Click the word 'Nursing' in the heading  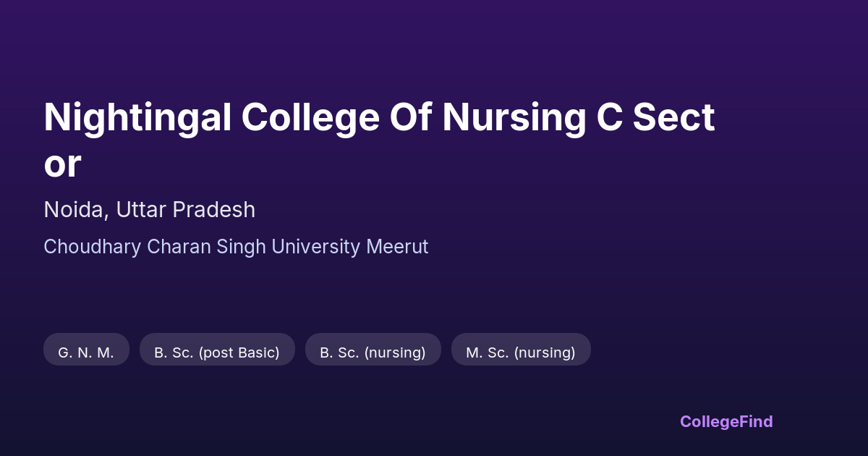[x=514, y=118]
